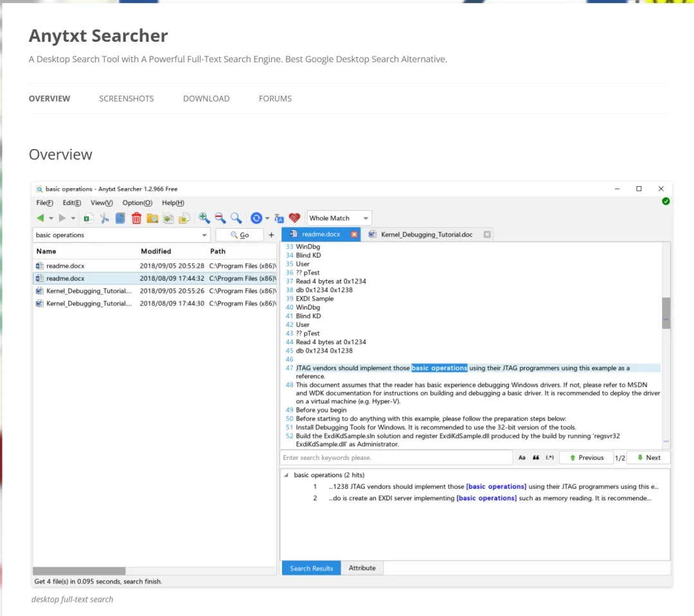Click the plus icon beside Go
This screenshot has height=616, width=694.
[271, 235]
